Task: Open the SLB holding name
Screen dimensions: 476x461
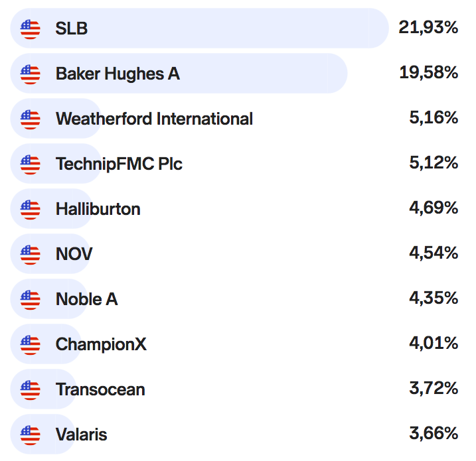Action: [72, 29]
